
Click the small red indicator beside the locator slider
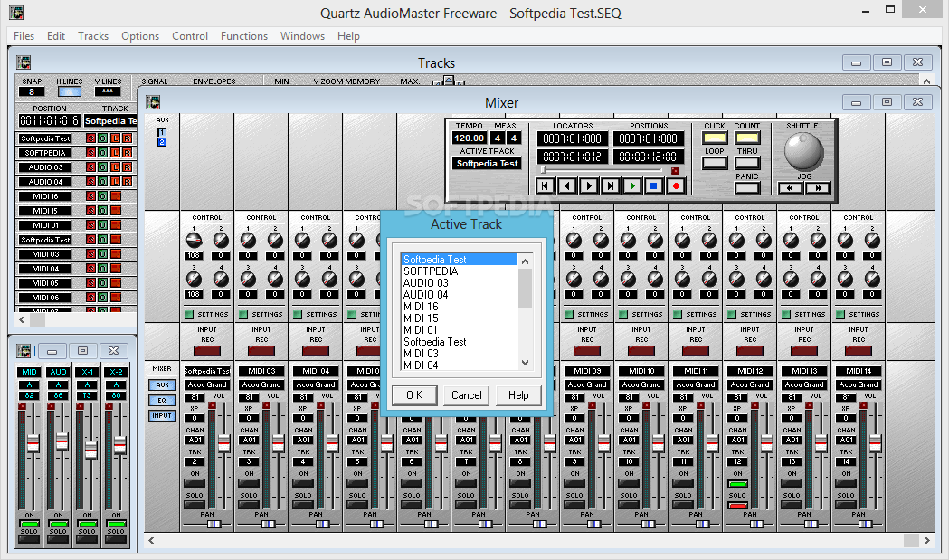tap(676, 171)
